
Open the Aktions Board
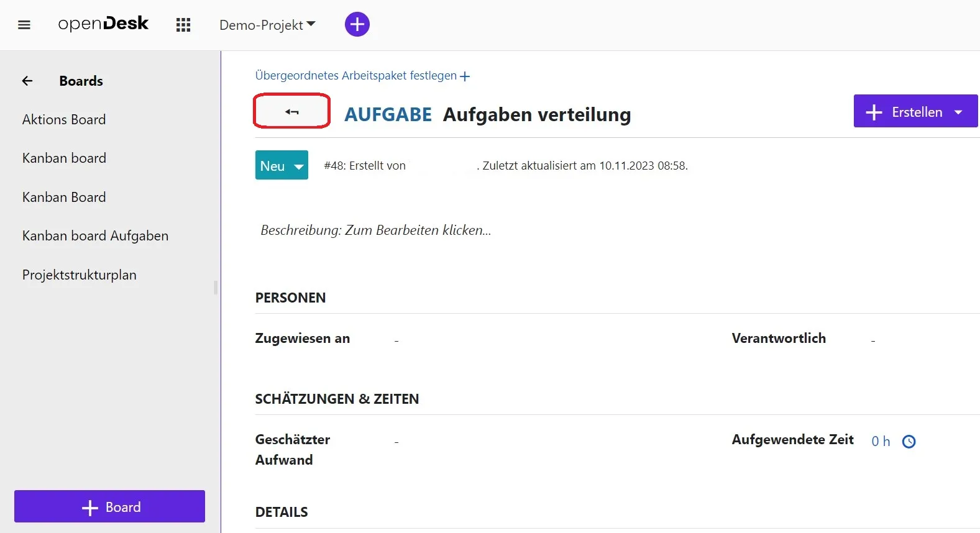64,119
